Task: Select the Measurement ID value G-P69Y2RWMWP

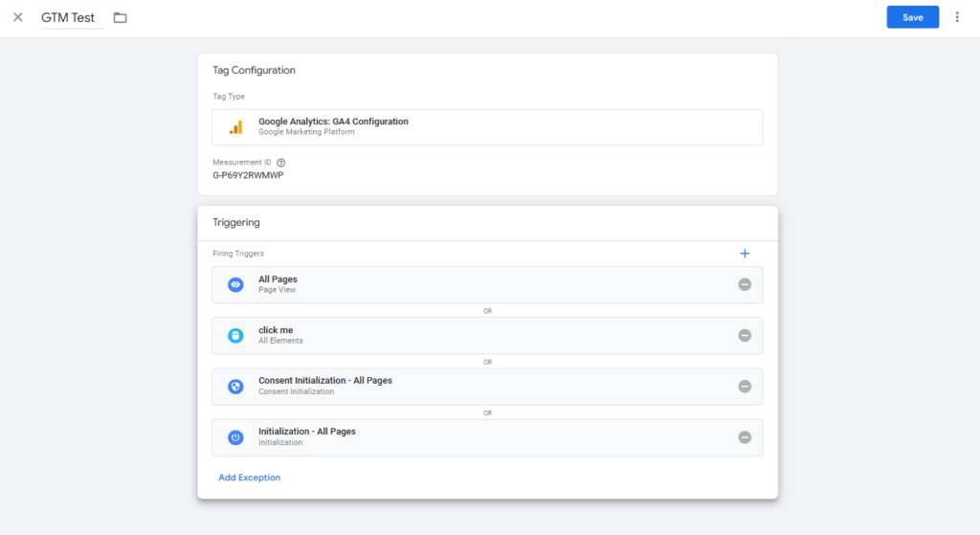Action: tap(248, 176)
